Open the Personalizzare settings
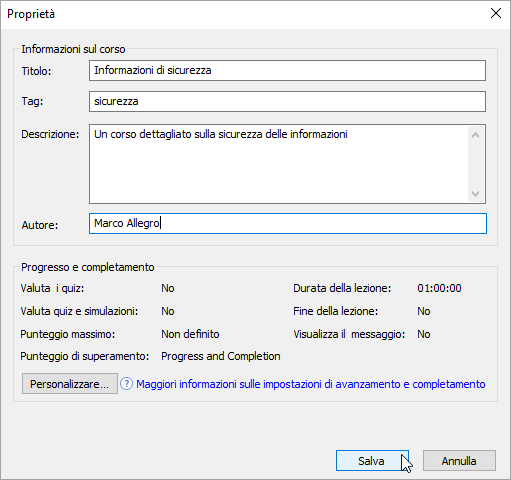This screenshot has width=511, height=480. click(70, 384)
